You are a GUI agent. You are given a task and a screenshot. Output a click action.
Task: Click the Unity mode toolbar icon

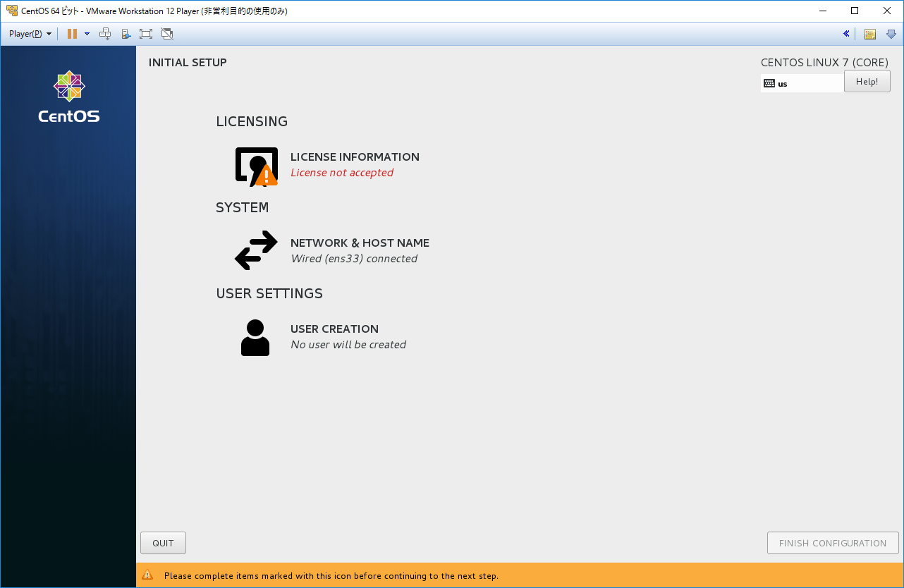167,34
